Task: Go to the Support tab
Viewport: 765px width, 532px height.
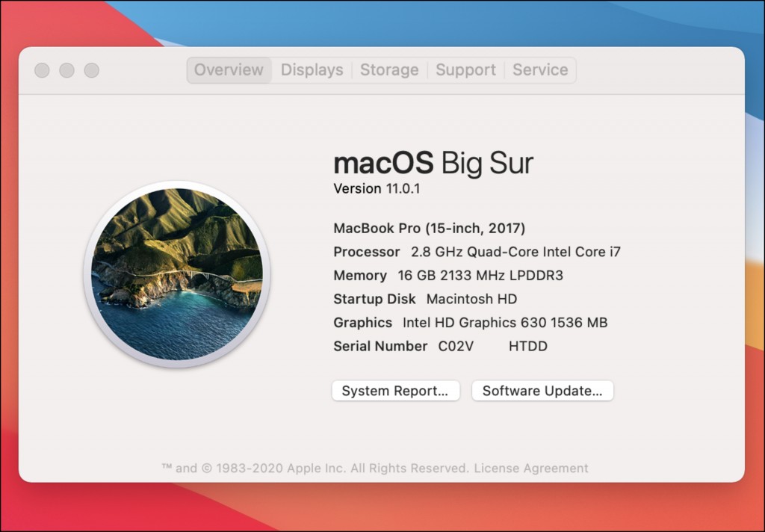Action: point(465,69)
